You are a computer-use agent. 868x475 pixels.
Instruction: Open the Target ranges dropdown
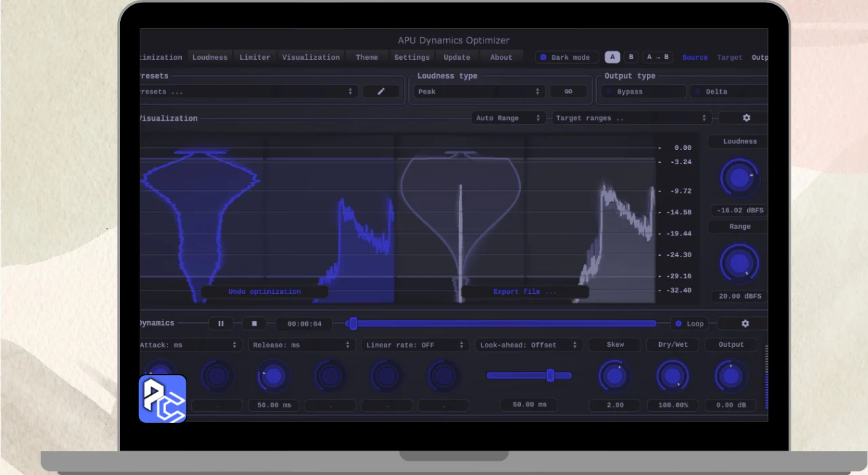coord(631,118)
